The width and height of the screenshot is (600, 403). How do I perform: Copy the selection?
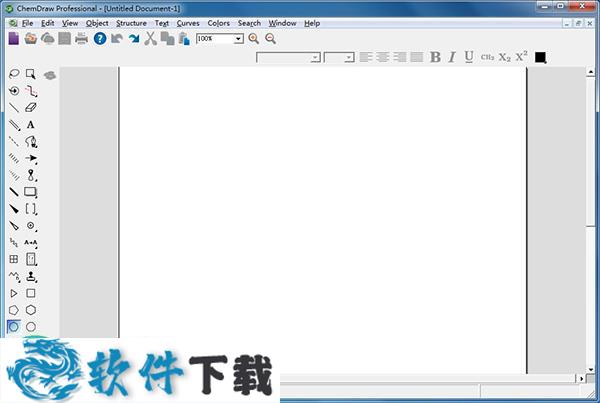coord(167,39)
